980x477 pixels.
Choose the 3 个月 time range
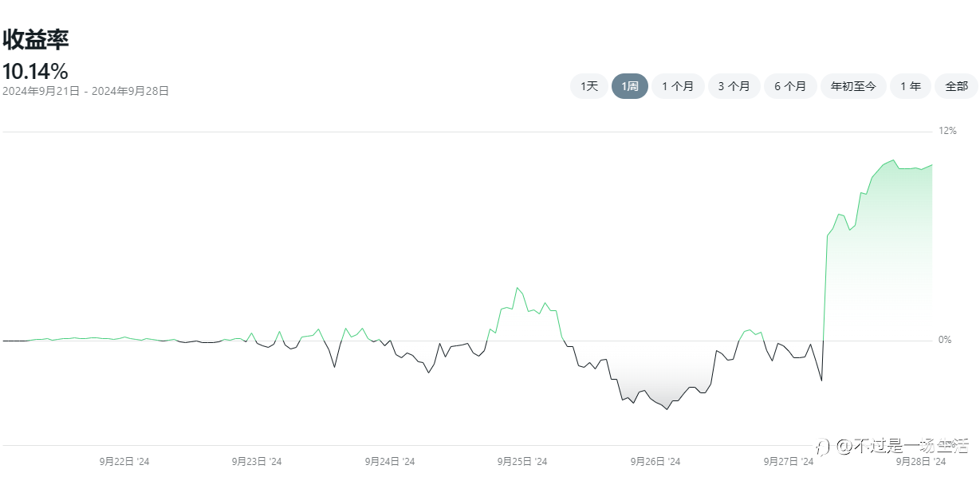(734, 86)
